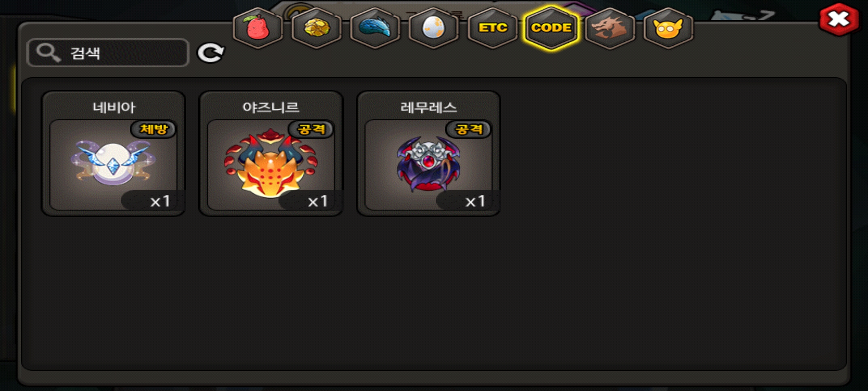Select the 야즈니르 item card
Screen dimensions: 868x391
[271, 154]
